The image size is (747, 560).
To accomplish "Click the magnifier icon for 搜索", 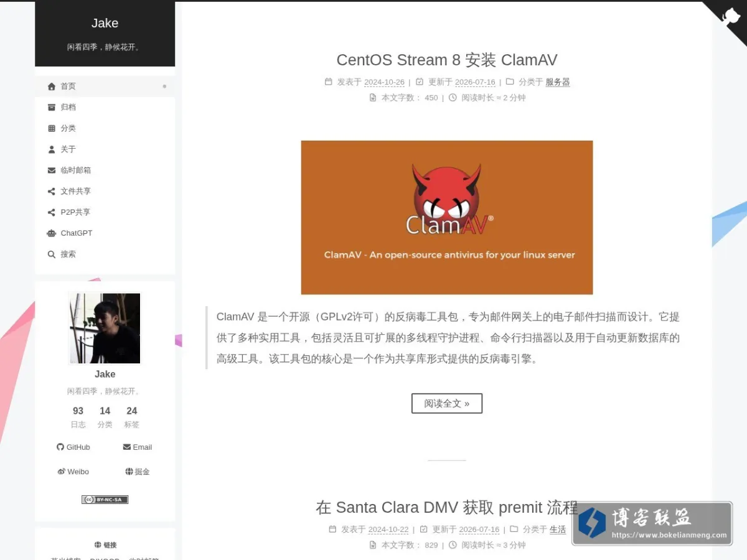I will coord(52,254).
